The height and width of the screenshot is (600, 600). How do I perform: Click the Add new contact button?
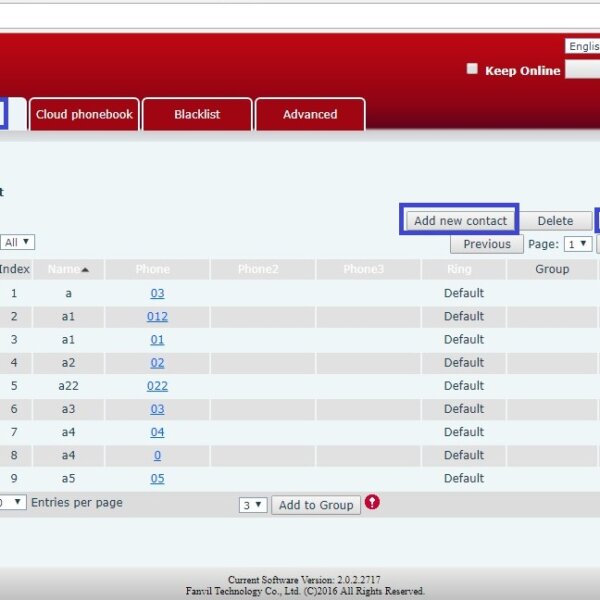(460, 221)
